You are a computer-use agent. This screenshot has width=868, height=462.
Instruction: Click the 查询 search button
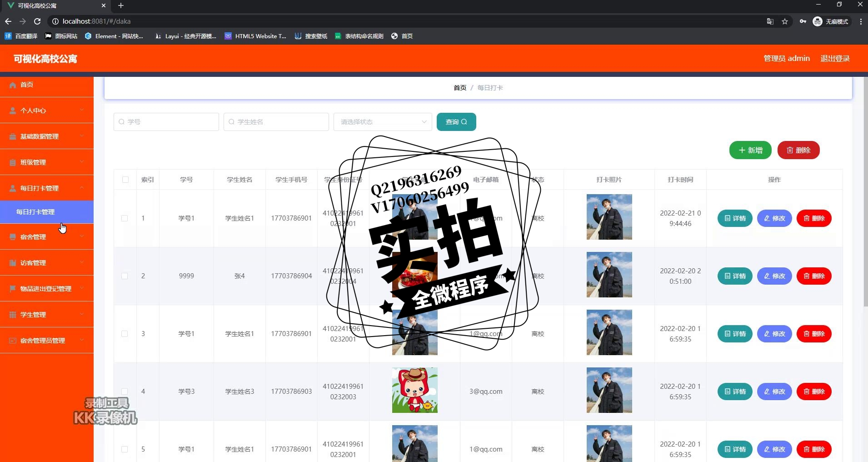pyautogui.click(x=456, y=122)
